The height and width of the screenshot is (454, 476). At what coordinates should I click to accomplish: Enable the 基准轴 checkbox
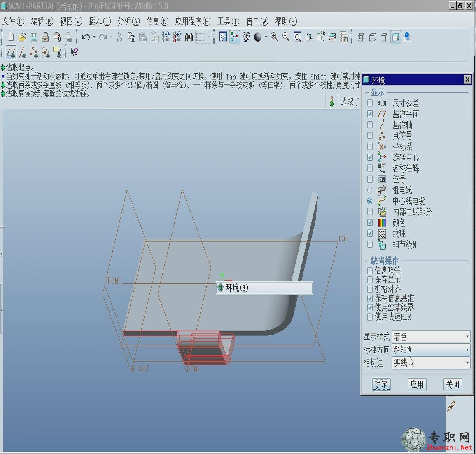[x=370, y=124]
